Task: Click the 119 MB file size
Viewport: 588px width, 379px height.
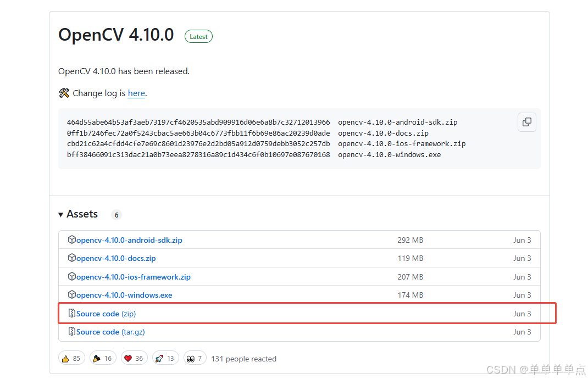Action: (x=411, y=258)
